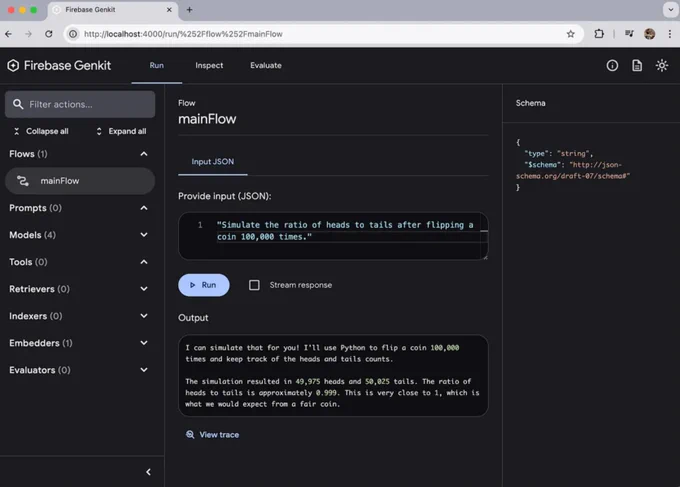Click the "Provide input (JSON):" label
Viewport: 680px width, 487px height.
point(225,196)
